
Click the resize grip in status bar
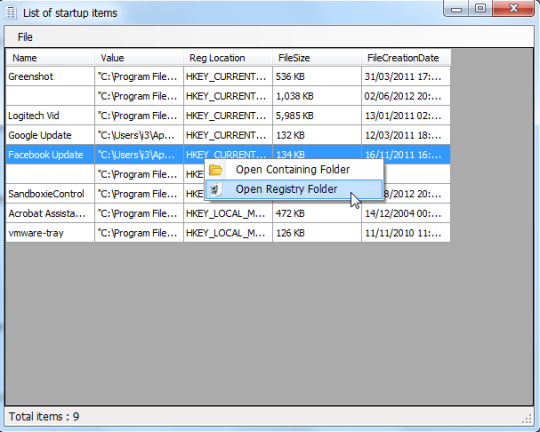coord(527,418)
